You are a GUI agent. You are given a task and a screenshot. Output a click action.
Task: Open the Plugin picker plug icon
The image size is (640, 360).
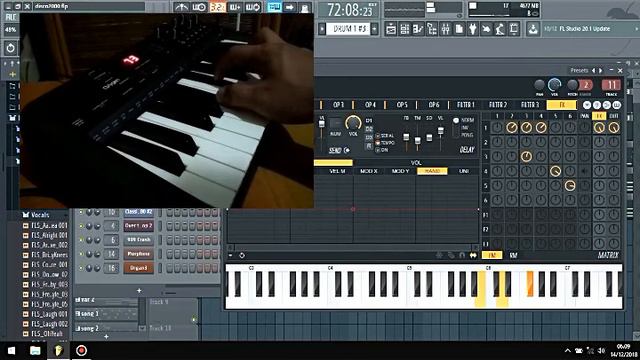[473, 29]
